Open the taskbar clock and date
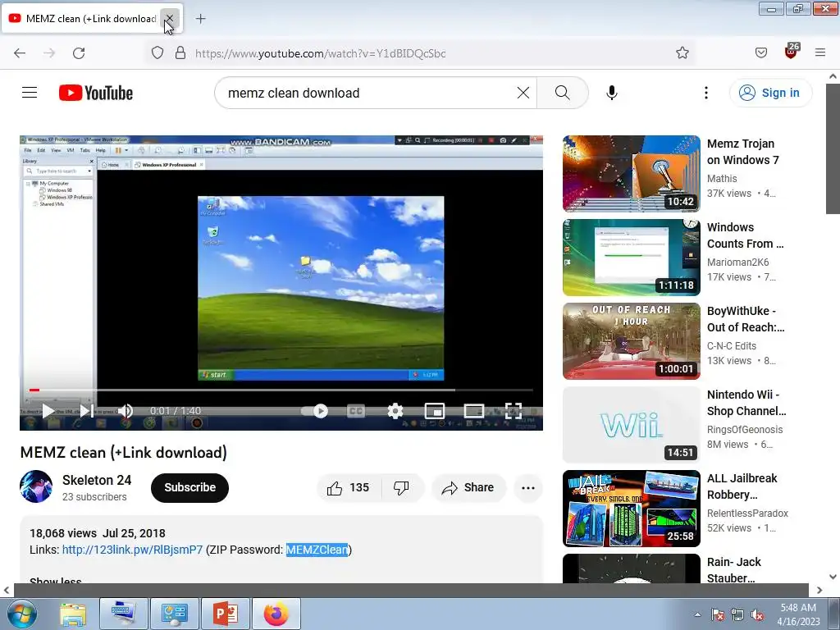Screen dimensions: 840x630 (798, 614)
